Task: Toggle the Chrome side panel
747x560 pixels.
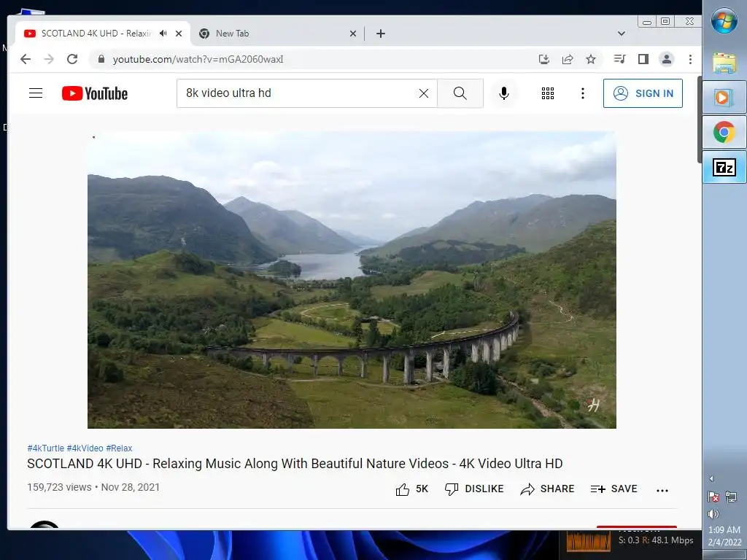Action: pos(643,59)
